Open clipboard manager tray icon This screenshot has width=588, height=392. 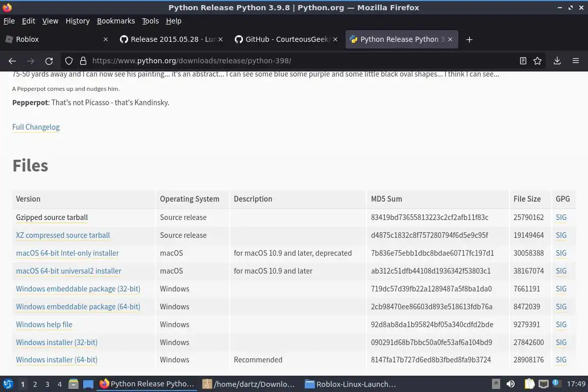(x=529, y=384)
